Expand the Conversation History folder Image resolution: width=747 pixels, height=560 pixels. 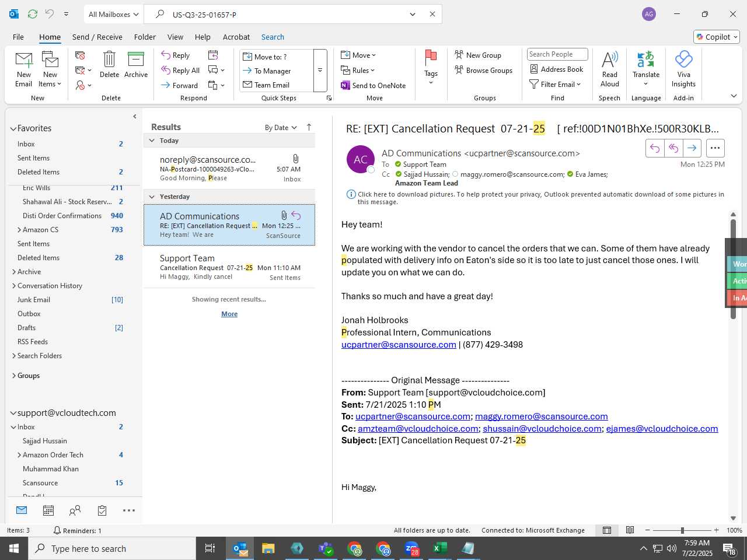tap(14, 286)
